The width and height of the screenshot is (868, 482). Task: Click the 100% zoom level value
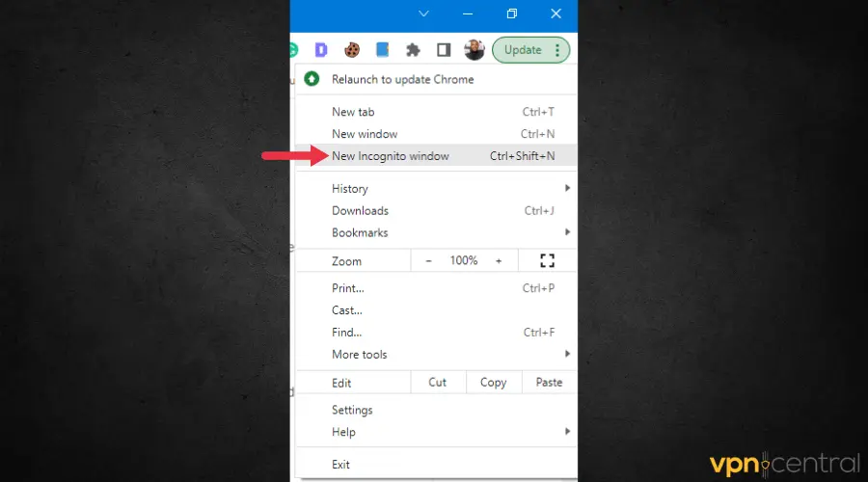coord(464,260)
